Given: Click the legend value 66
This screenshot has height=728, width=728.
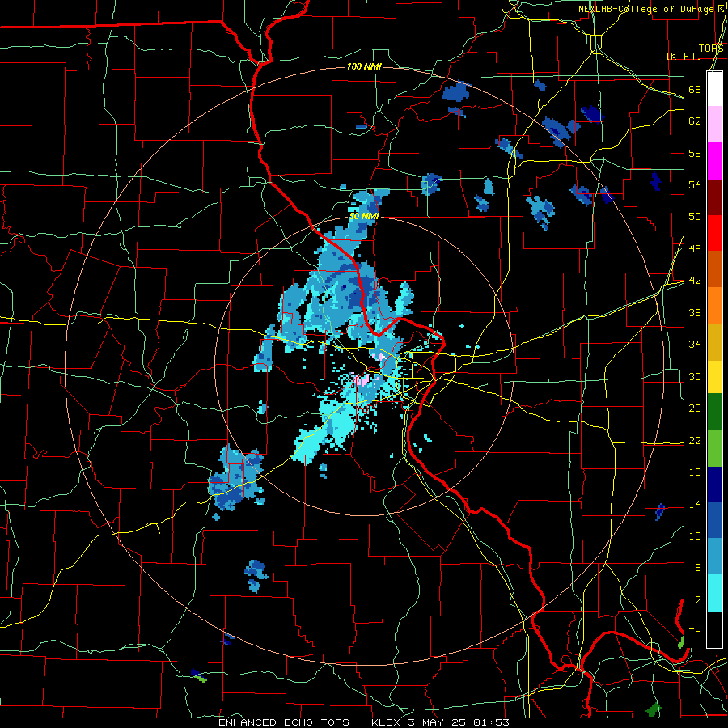Looking at the screenshot, I should click(x=695, y=90).
